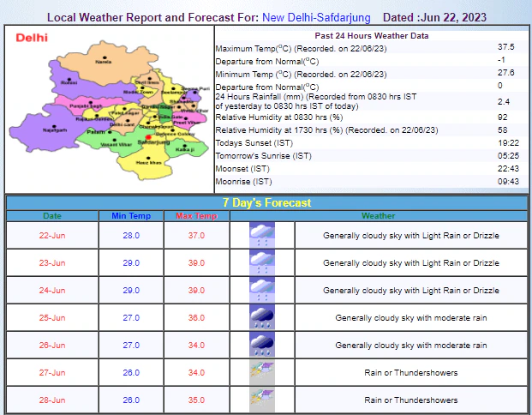532x415 pixels.
Task: Click the red Safdarjung marker on map
Action: 148,137
